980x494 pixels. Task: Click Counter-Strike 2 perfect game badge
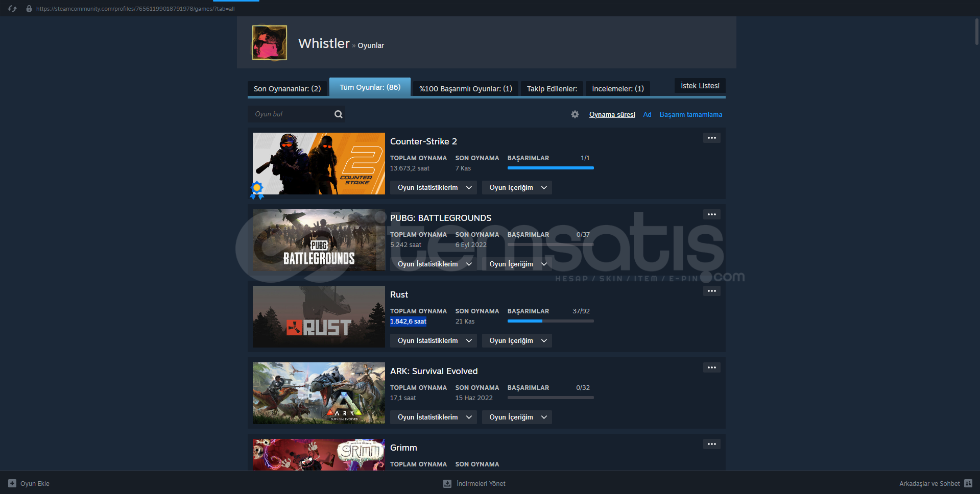tap(257, 190)
